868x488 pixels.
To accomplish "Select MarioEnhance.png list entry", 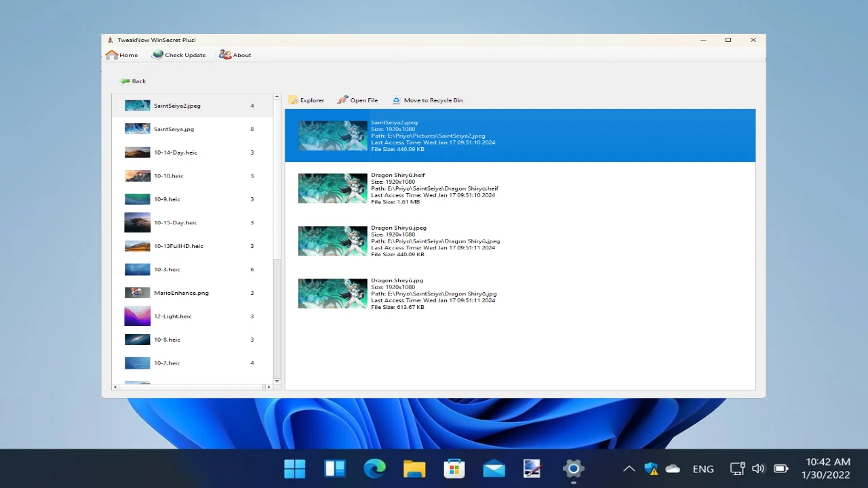I will (x=193, y=293).
